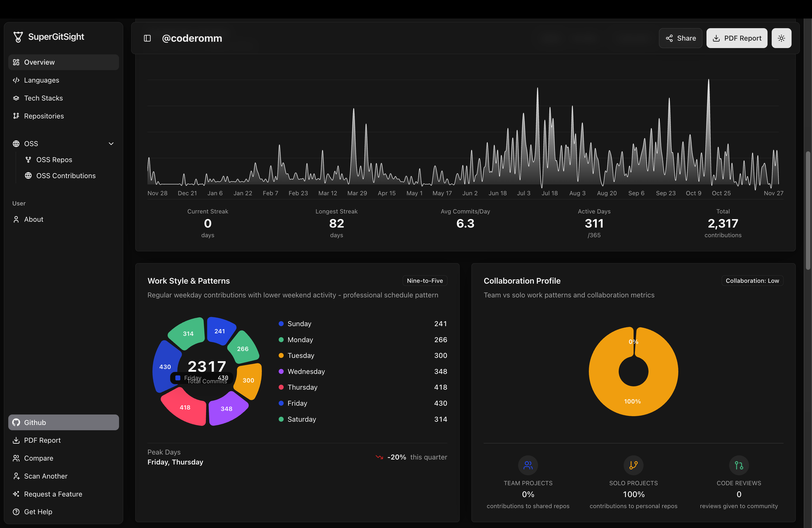Open the Tech Stacks page
The height and width of the screenshot is (528, 812).
click(x=43, y=98)
